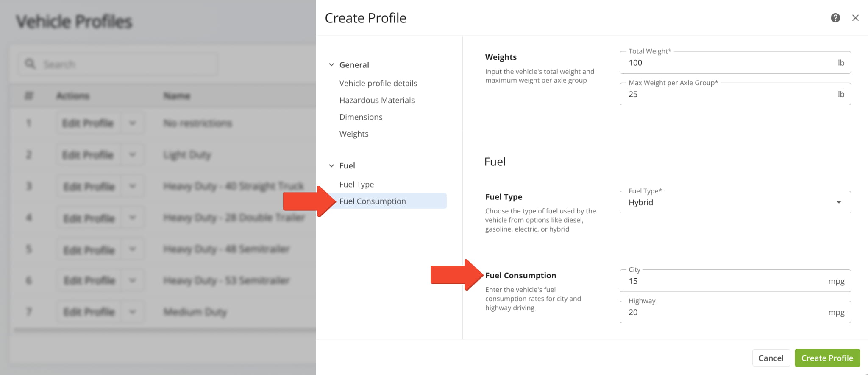Open the Fuel Type dropdown
This screenshot has width=868, height=375.
[735, 202]
